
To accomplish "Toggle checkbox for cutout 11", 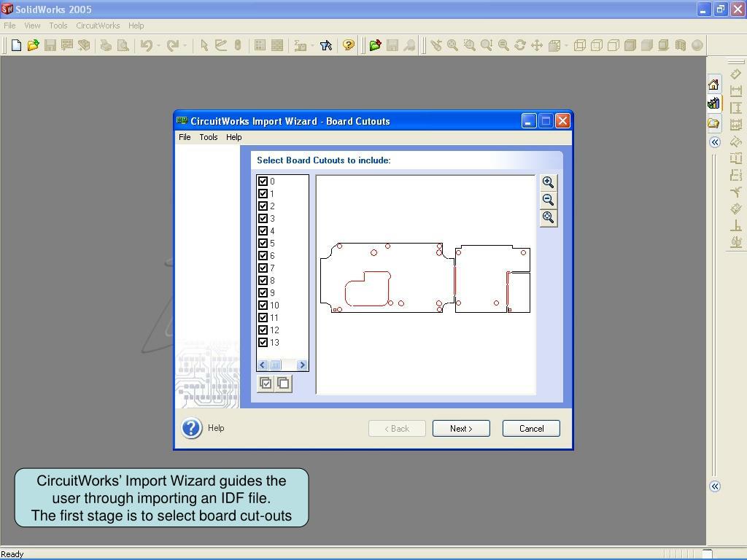I will click(x=263, y=318).
